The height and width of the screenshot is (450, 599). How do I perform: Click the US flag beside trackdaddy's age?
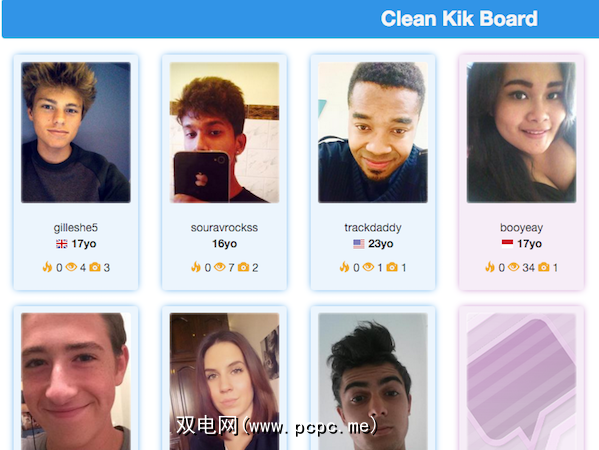point(359,244)
